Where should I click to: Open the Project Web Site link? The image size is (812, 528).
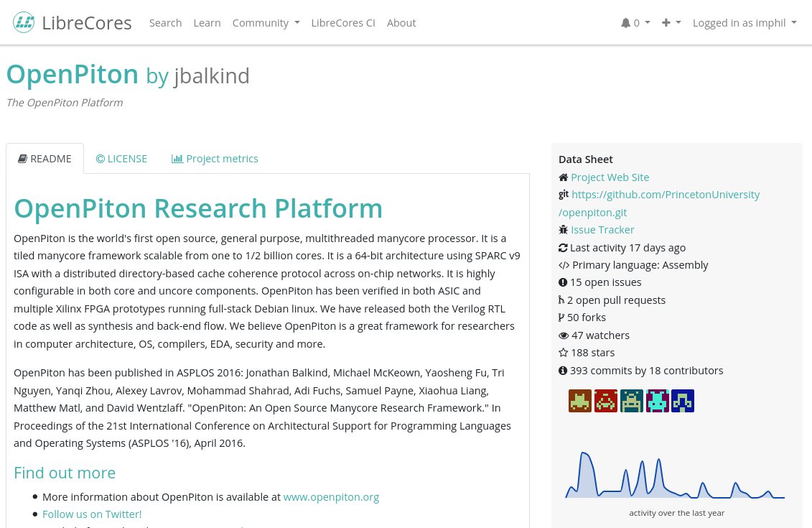(x=610, y=177)
